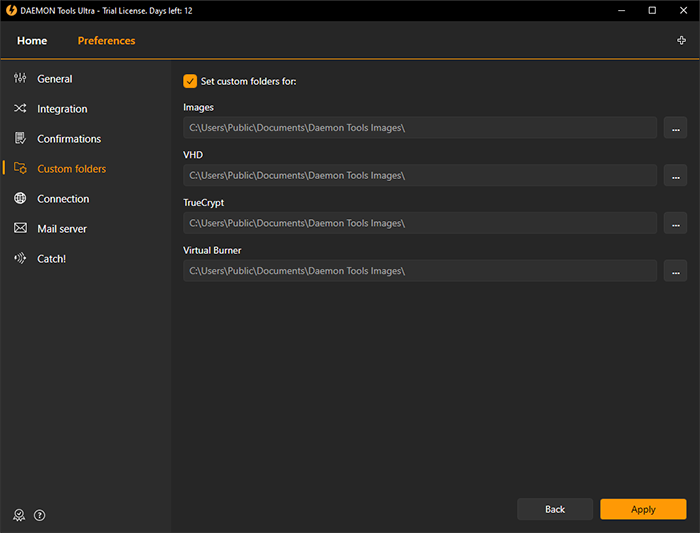
Task: Click the Set custom folders for label
Action: tap(248, 81)
